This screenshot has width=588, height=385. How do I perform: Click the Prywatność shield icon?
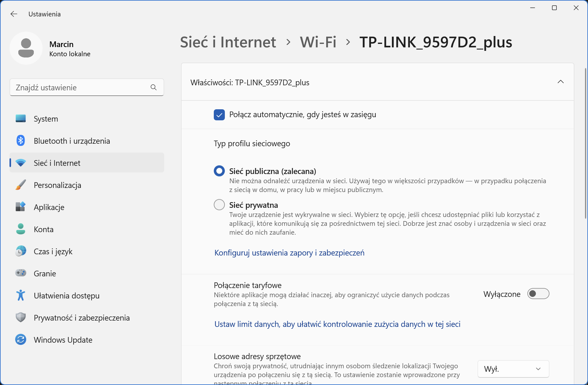click(x=21, y=317)
